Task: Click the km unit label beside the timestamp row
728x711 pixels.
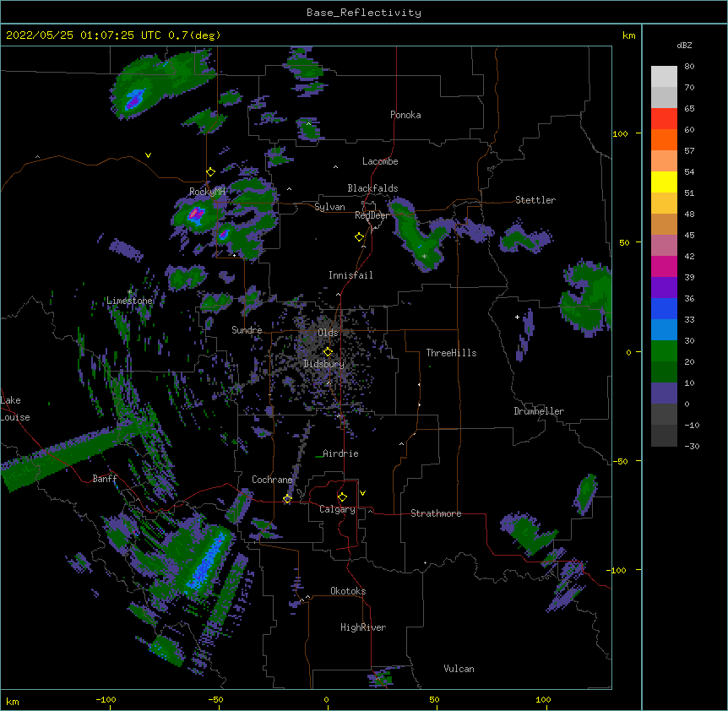Action: [x=628, y=35]
